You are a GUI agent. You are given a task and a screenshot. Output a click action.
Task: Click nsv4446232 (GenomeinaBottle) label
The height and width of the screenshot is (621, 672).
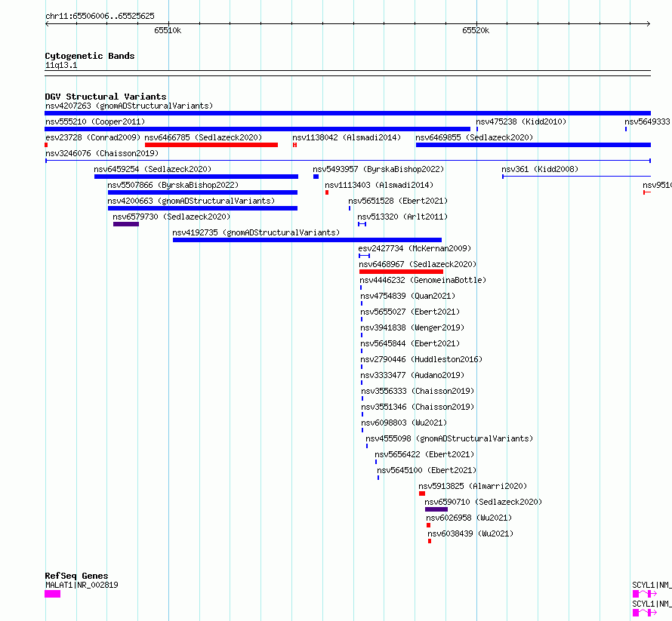423,280
